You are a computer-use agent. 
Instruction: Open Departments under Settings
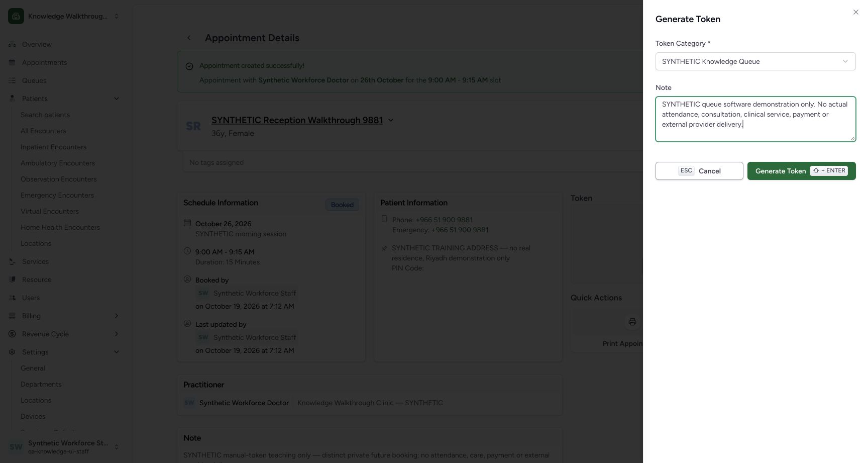[x=41, y=384]
